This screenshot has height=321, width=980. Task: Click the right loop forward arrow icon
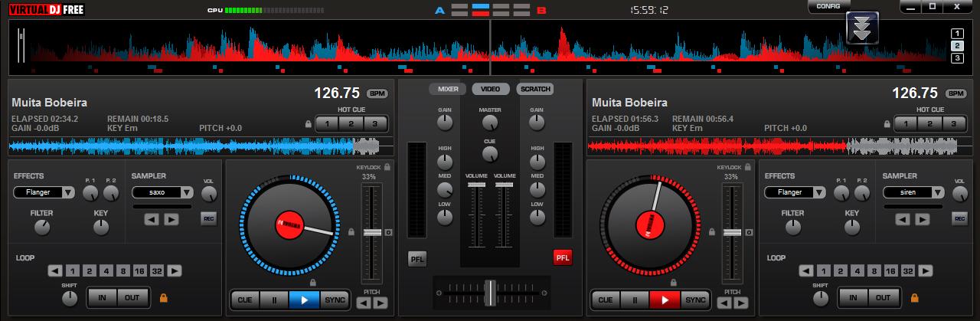926,270
